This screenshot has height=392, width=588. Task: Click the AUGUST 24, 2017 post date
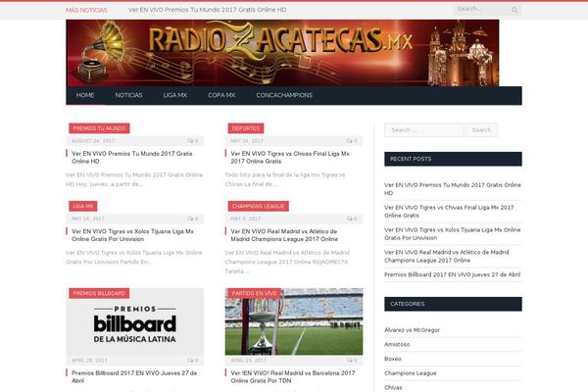coord(93,141)
